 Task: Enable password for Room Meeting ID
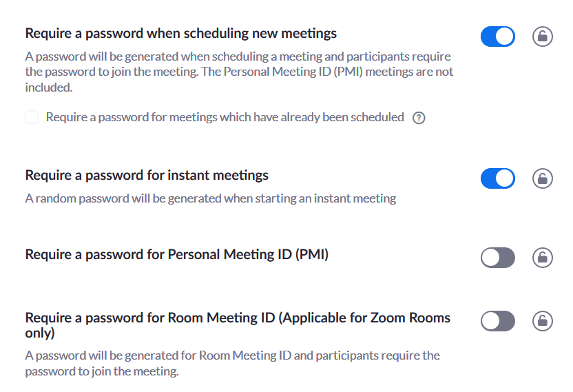click(498, 321)
